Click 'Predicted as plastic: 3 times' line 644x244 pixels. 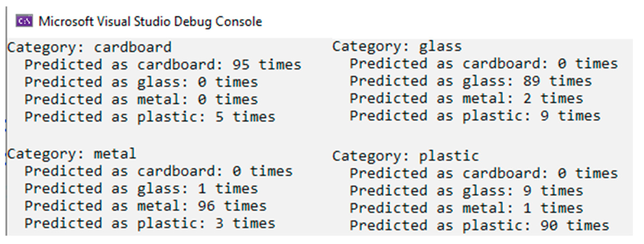tap(150, 223)
